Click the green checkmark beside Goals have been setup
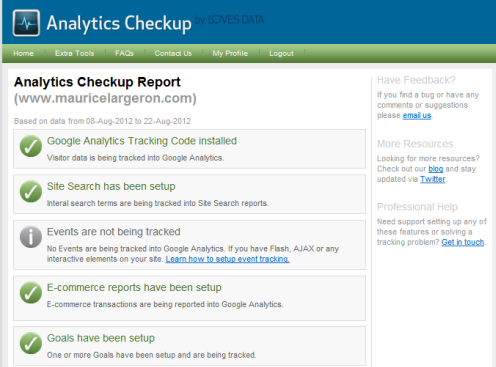The width and height of the screenshot is (496, 367). [31, 343]
